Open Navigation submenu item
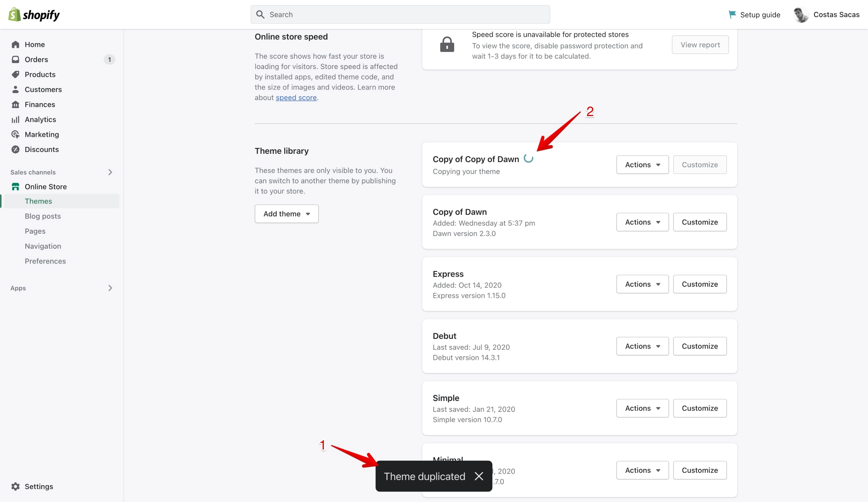 tap(43, 246)
